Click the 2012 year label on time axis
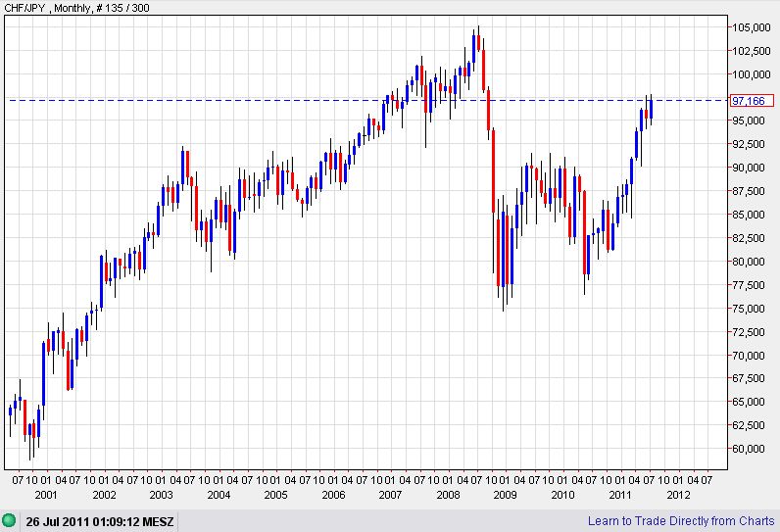Viewport: 780px width, 532px height. [x=678, y=495]
